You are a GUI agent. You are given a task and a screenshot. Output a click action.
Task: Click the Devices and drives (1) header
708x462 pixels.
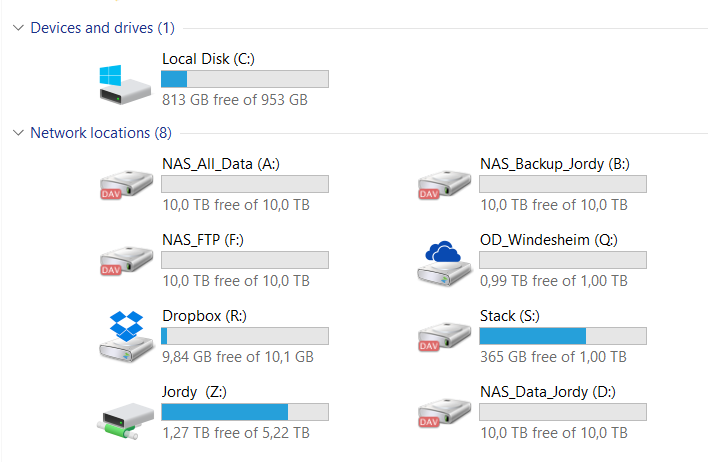[102, 28]
